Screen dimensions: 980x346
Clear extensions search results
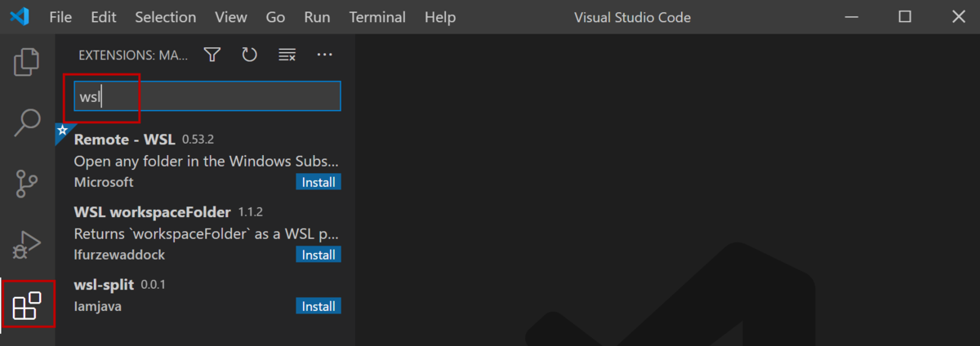pos(287,55)
